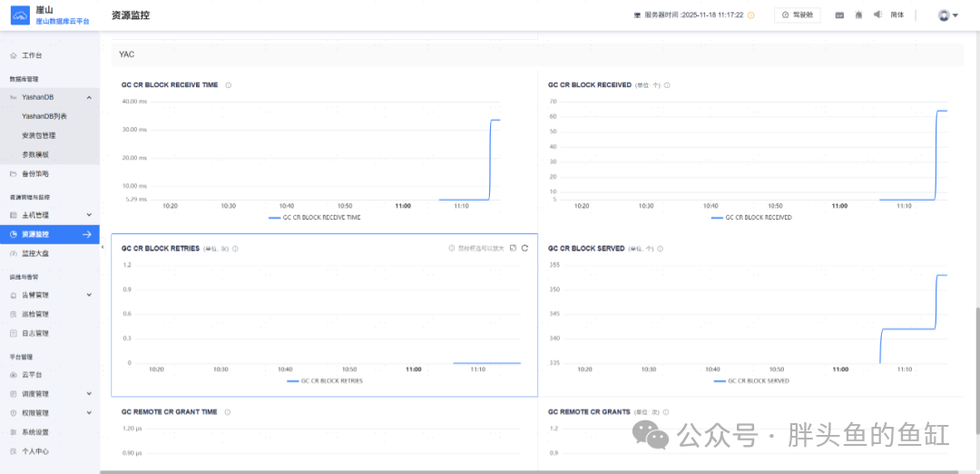Toggle GC CR BLOCK RECEIVE TIME legend series
This screenshot has height=474, width=980.
(314, 218)
